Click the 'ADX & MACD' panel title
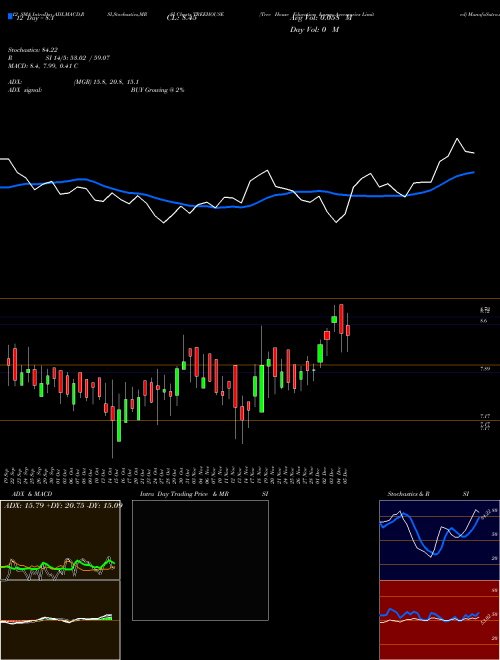The image size is (500, 660). pos(32,494)
